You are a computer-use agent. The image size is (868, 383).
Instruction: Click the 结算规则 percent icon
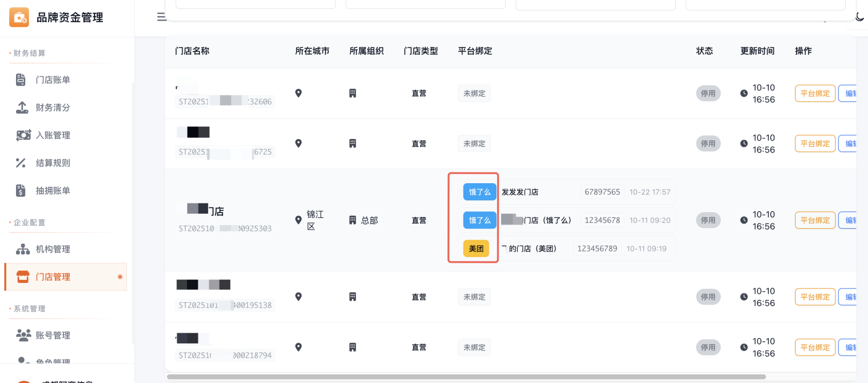[21, 163]
